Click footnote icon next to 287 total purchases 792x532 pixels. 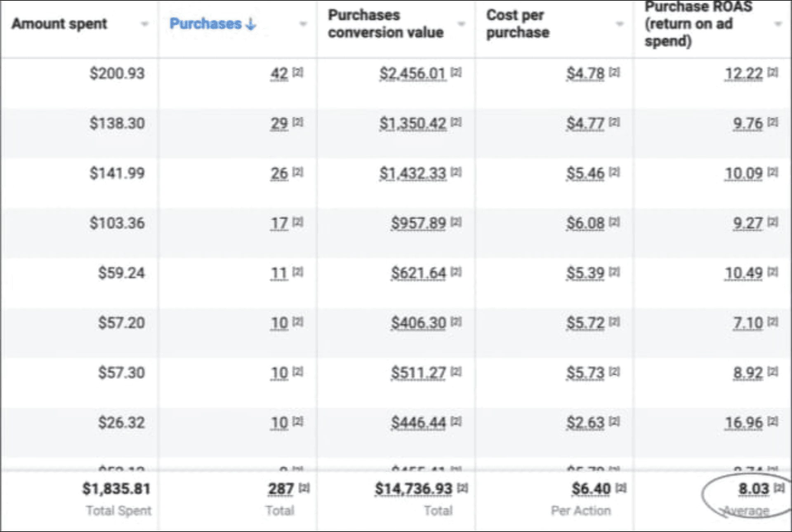pyautogui.click(x=304, y=488)
